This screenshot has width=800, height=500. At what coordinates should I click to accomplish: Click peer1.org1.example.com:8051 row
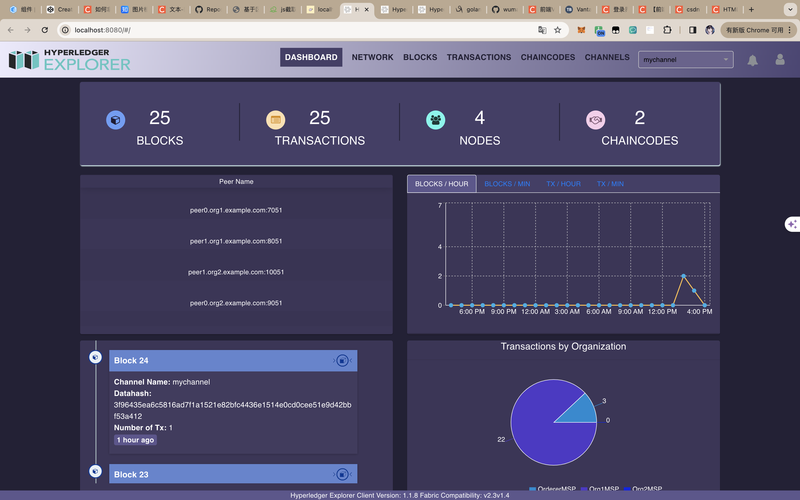tap(236, 241)
